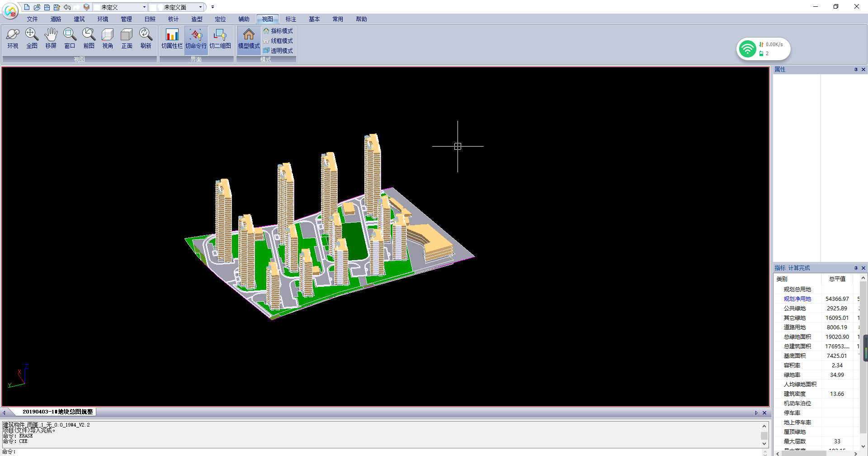Open the quick access toolbar customize arrow

pos(212,7)
